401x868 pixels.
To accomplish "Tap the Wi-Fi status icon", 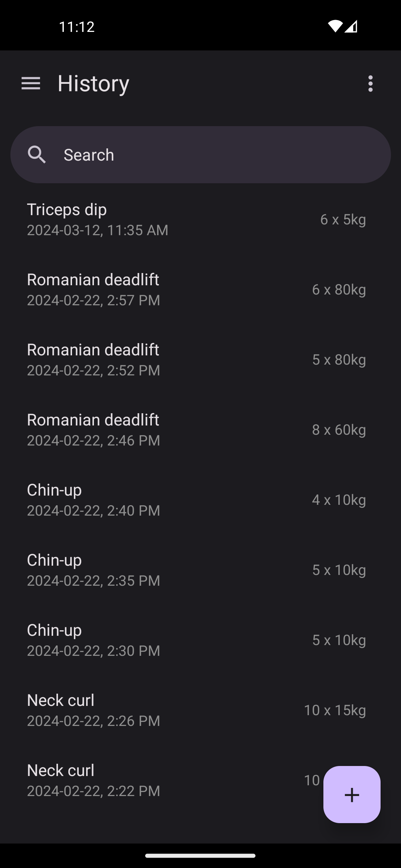I will [335, 26].
